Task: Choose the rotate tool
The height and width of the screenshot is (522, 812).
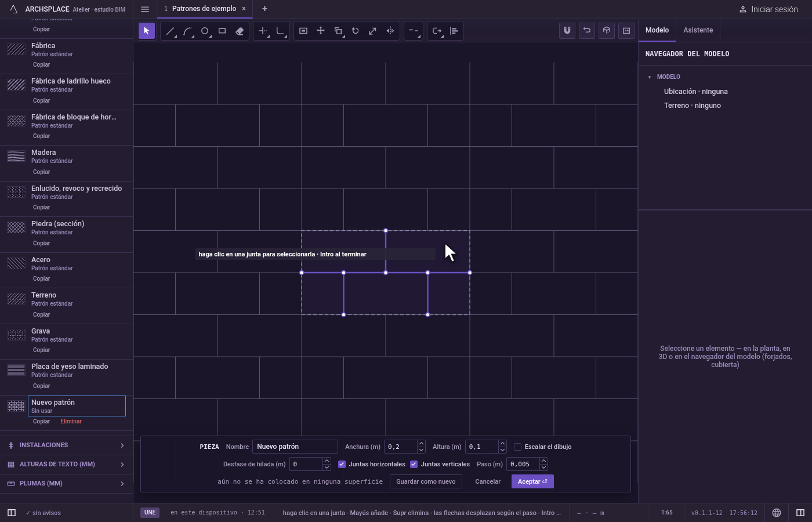Action: click(356, 31)
